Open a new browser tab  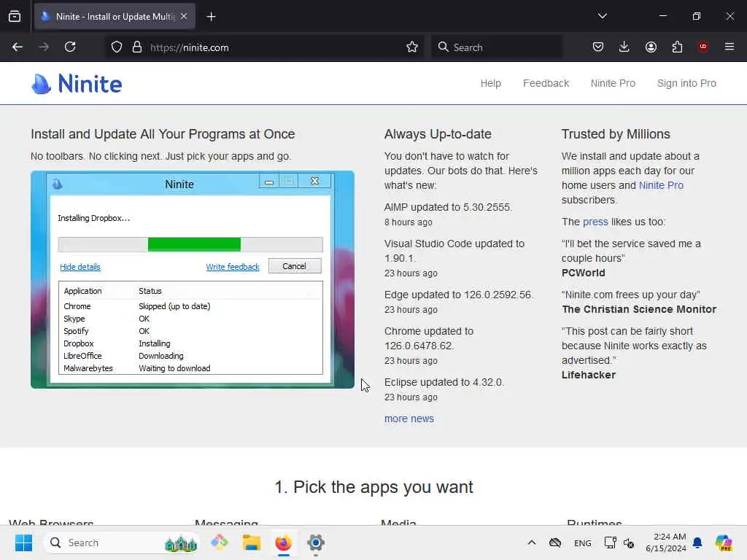pos(211,17)
